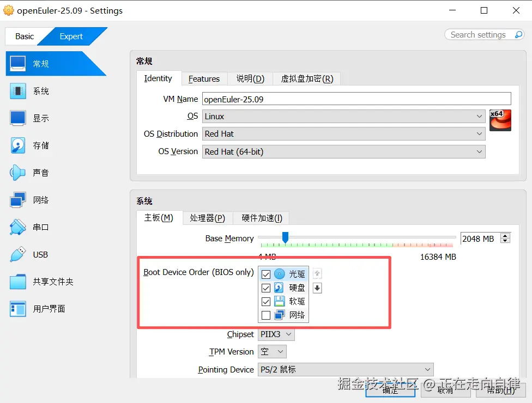
Task: Select the 常规 (General) category icon
Action: click(x=17, y=63)
